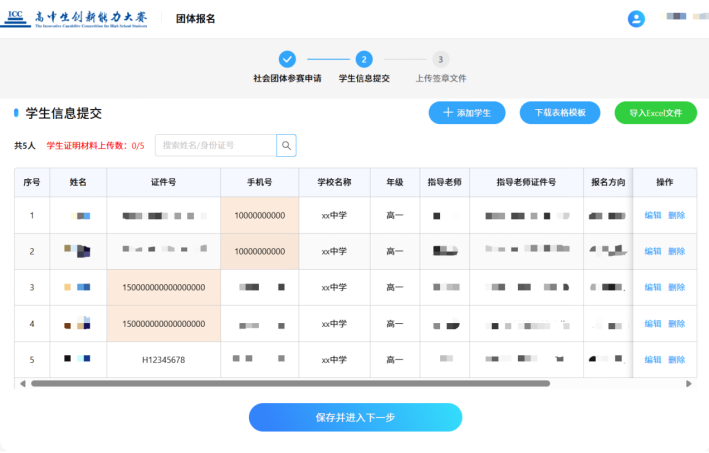Click 删除 link in row 2
The height and width of the screenshot is (453, 709).
pos(677,251)
